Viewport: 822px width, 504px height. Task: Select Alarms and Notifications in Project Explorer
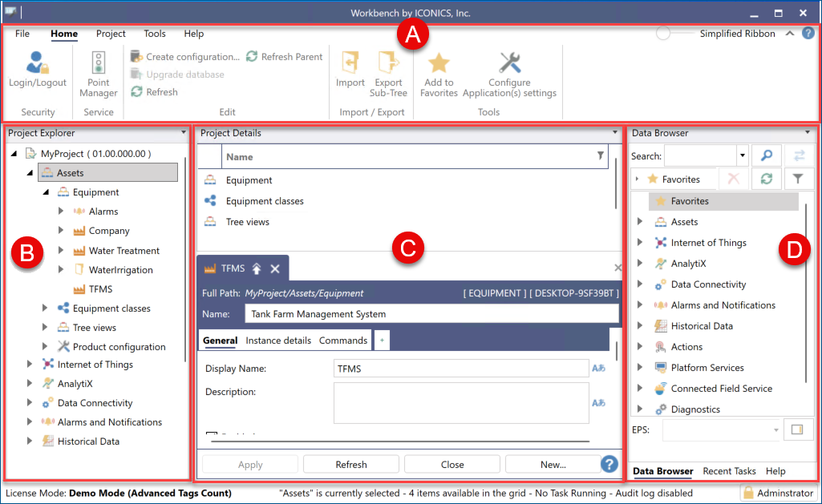(110, 421)
